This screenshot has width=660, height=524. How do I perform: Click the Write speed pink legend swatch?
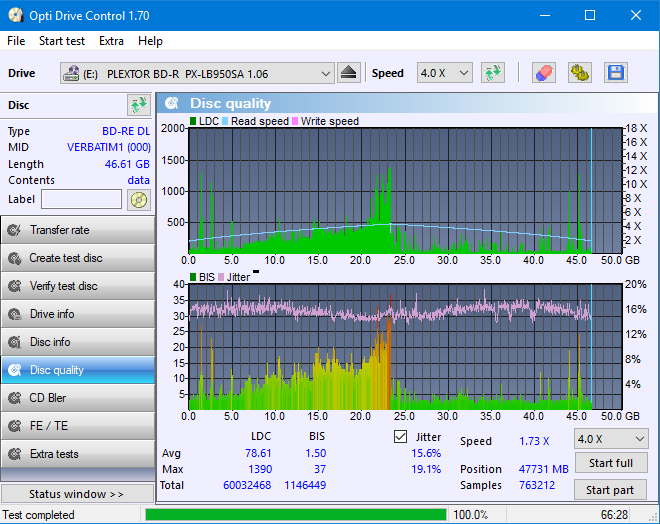295,121
